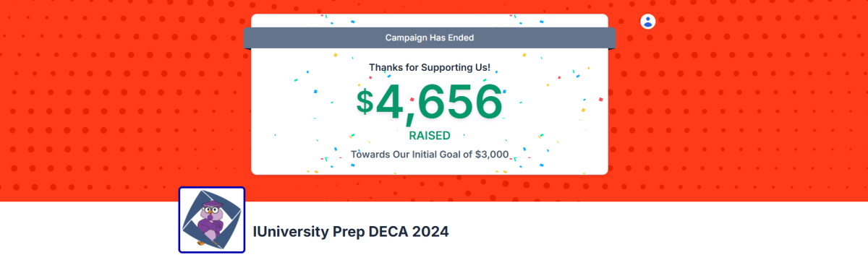Click the owl mascot campaign logo

(x=212, y=220)
